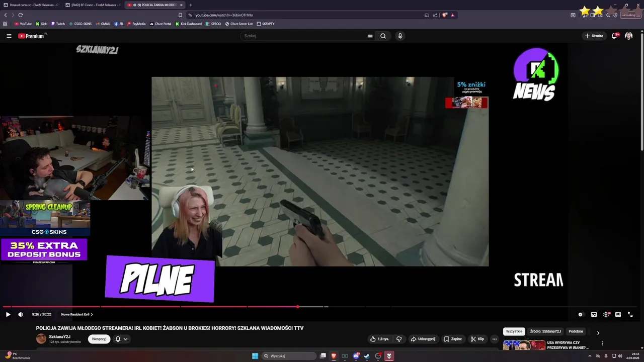This screenshot has height=362, width=644.
Task: Open SzklanaY2J channel name link
Action: (x=59, y=336)
